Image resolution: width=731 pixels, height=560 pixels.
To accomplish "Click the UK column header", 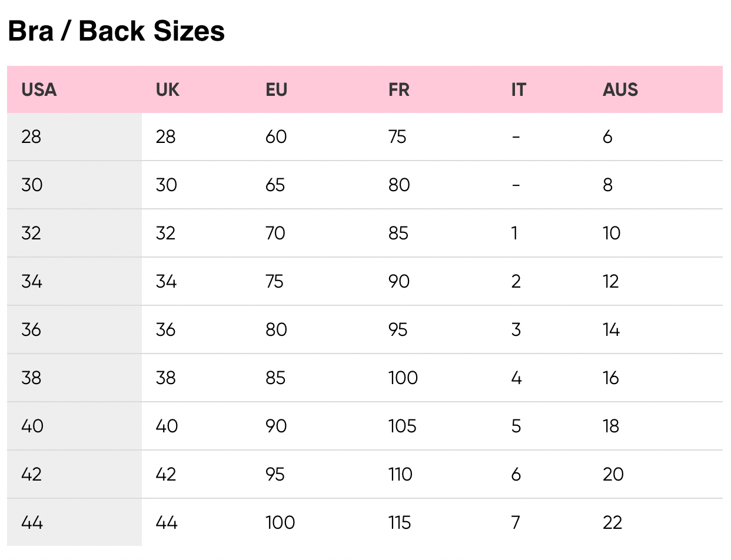I will pos(168,90).
